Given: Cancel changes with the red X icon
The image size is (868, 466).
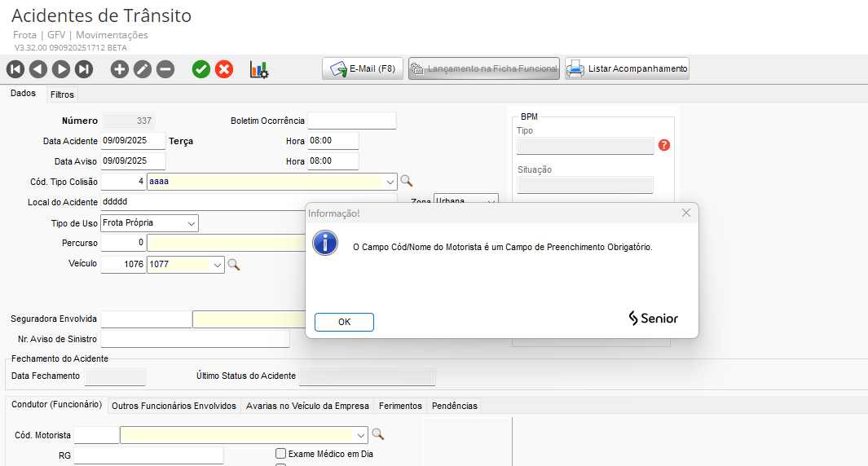Looking at the screenshot, I should 223,69.
